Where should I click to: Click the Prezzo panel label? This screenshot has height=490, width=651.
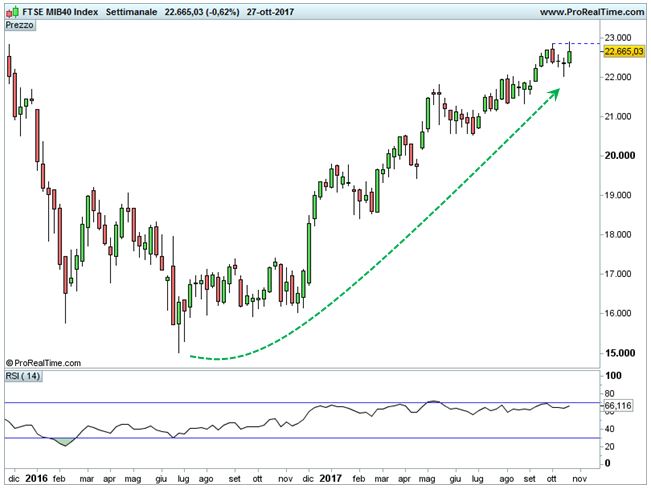pyautogui.click(x=20, y=25)
